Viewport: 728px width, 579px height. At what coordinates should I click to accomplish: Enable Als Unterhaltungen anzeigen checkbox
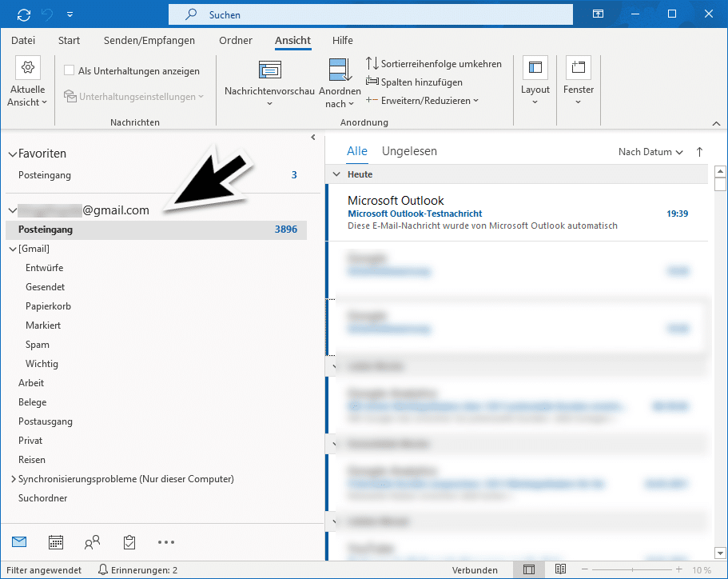pos(70,70)
